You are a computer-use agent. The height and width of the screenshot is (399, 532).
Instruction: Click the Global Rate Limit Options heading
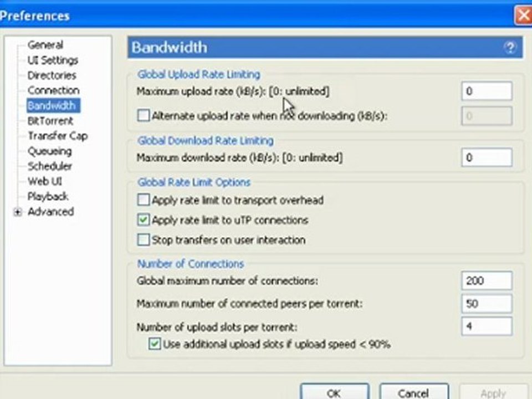click(194, 182)
